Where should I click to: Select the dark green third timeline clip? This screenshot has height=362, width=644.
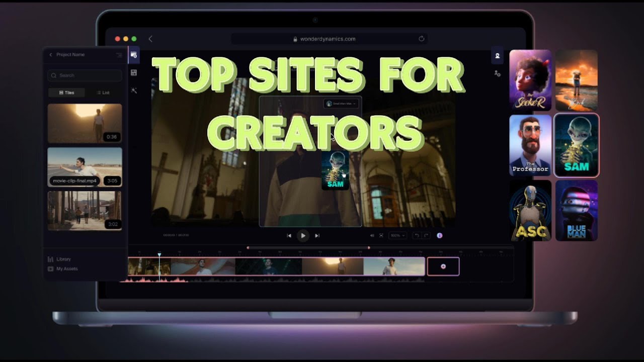(x=269, y=266)
